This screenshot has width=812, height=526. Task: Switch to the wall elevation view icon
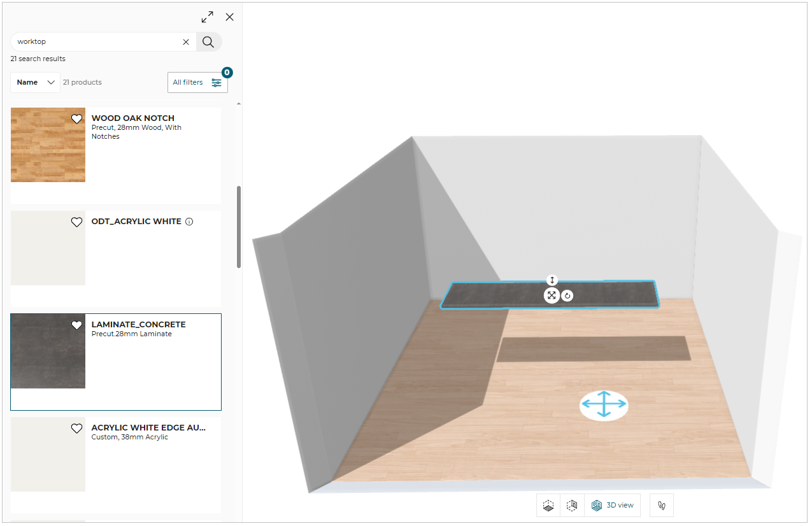(x=572, y=506)
